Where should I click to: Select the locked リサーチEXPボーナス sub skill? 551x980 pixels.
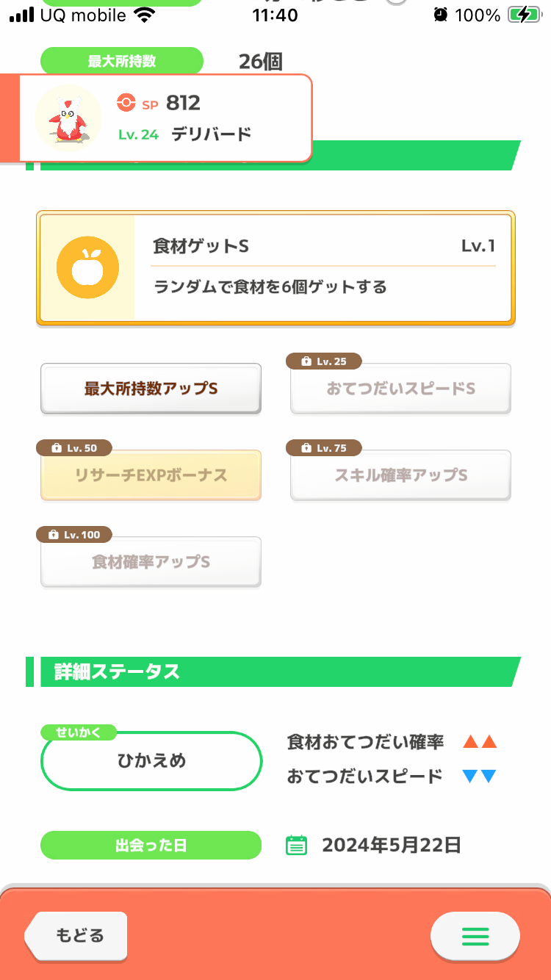(151, 475)
